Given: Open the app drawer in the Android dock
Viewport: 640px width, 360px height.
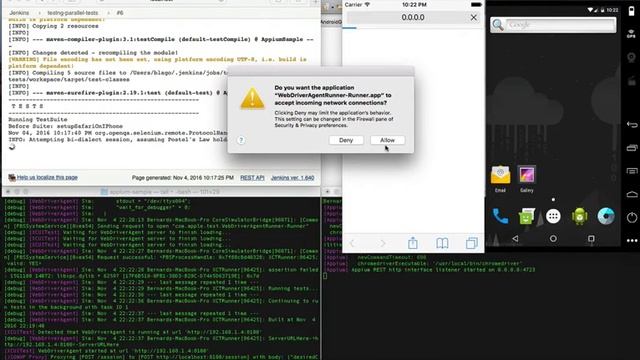Looking at the screenshot, I should tap(553, 216).
